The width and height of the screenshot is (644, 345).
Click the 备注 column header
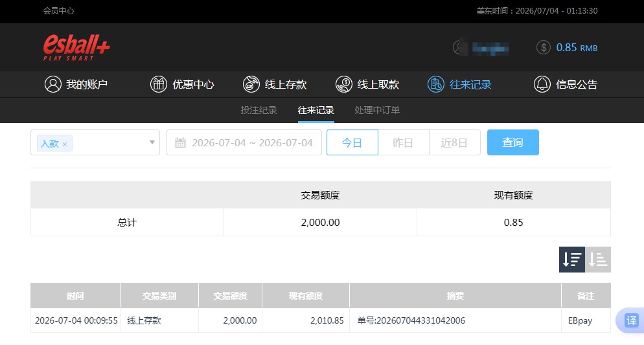click(586, 295)
